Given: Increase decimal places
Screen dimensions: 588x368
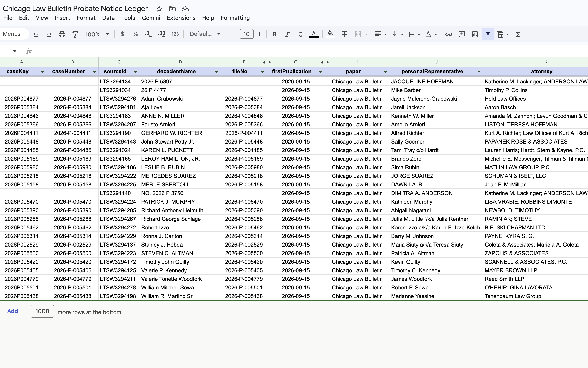Looking at the screenshot, I should (162, 34).
